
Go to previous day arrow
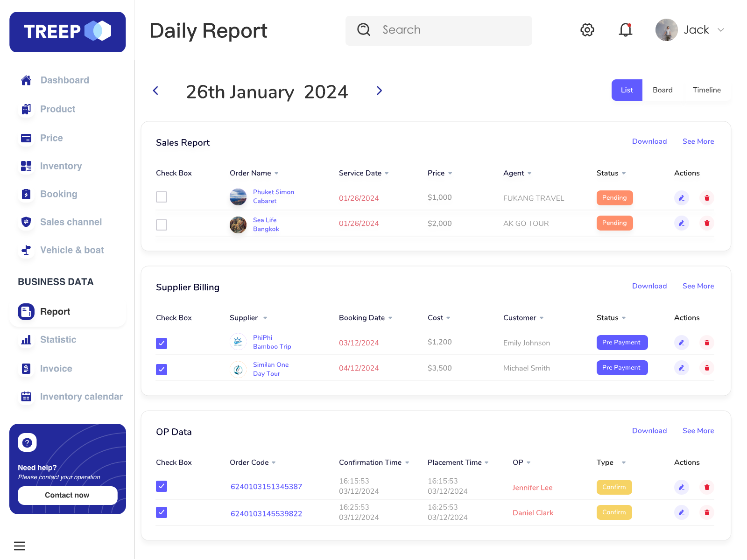click(156, 91)
